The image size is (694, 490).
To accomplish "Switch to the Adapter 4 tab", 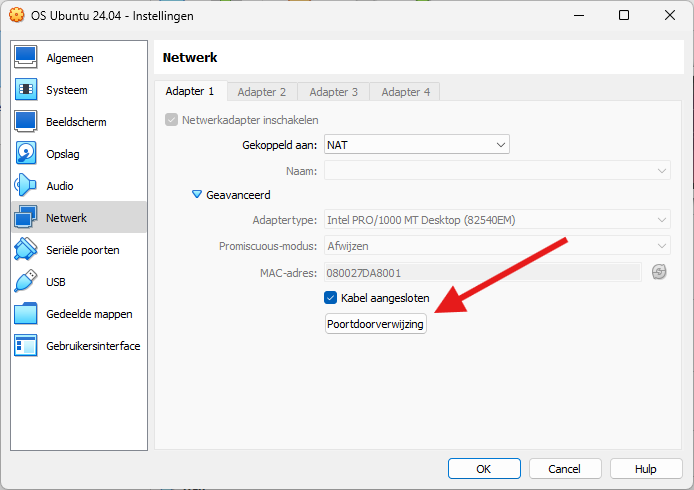I will [x=405, y=92].
